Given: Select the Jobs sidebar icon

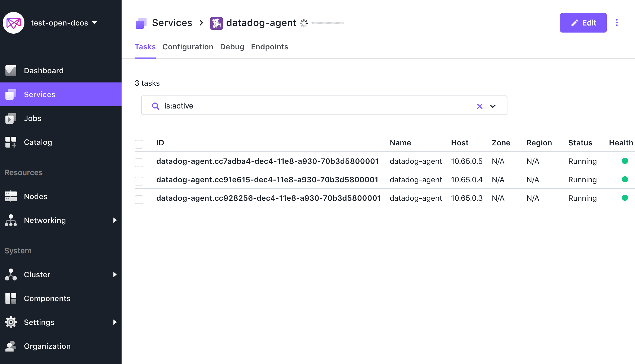Looking at the screenshot, I should pyautogui.click(x=11, y=118).
